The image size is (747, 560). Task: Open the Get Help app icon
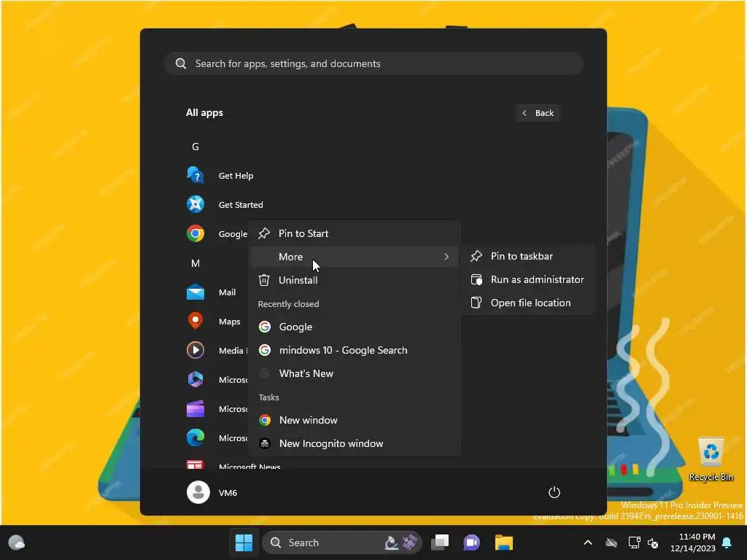196,175
